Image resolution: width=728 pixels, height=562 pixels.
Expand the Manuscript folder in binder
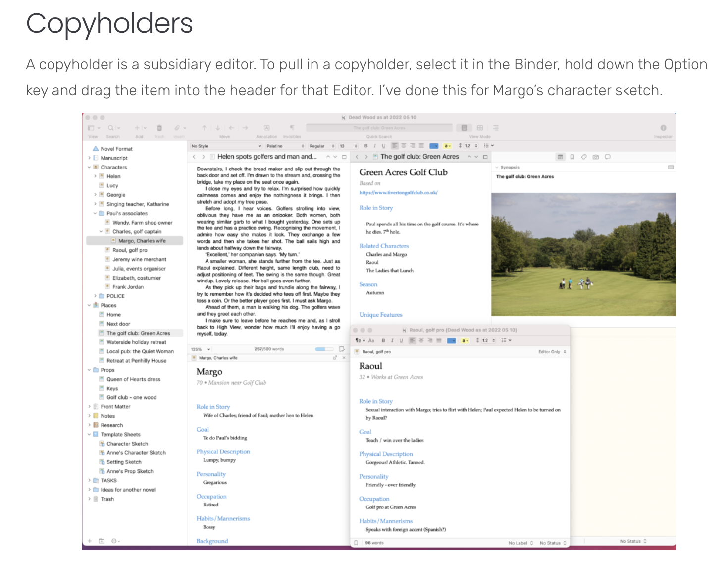[x=89, y=158]
